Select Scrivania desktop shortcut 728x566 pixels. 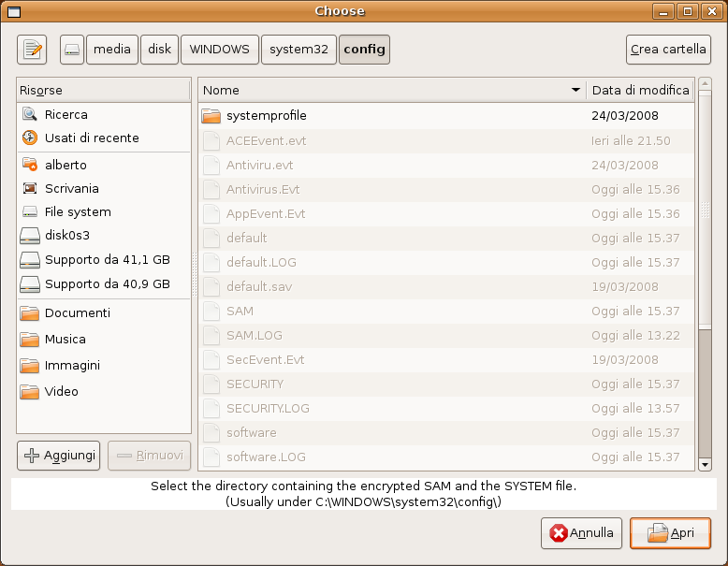tap(71, 188)
